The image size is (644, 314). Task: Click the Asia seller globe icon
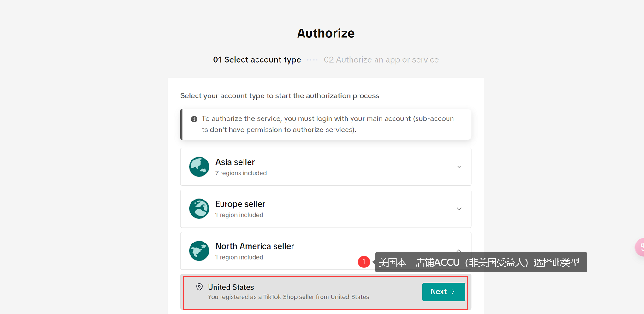pos(199,166)
